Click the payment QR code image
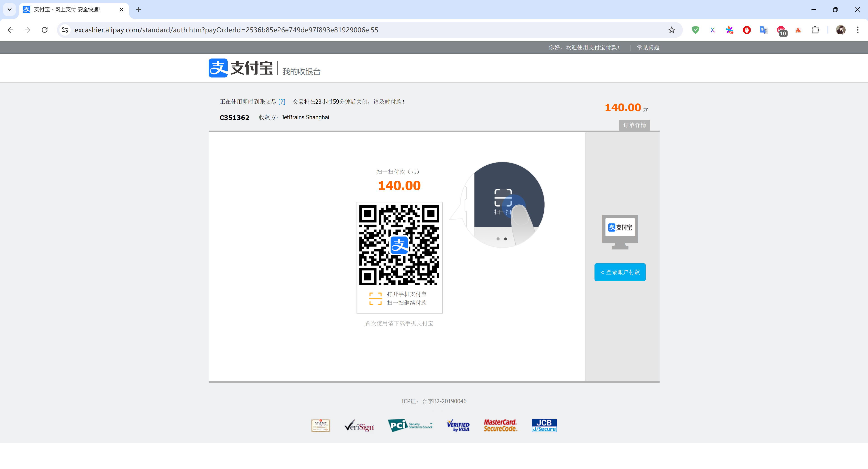Viewport: 868px width, 469px height. [x=399, y=245]
